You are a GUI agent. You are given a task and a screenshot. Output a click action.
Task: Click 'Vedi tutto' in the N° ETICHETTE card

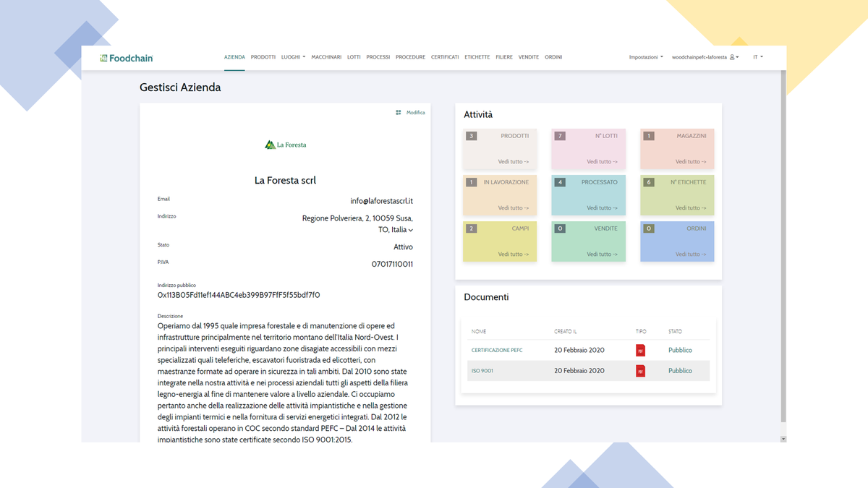point(691,208)
